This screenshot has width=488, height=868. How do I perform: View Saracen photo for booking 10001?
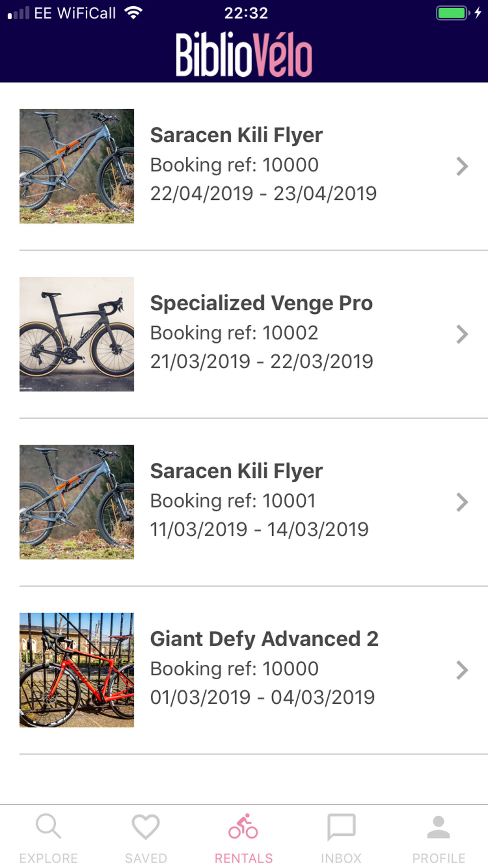pos(77,502)
